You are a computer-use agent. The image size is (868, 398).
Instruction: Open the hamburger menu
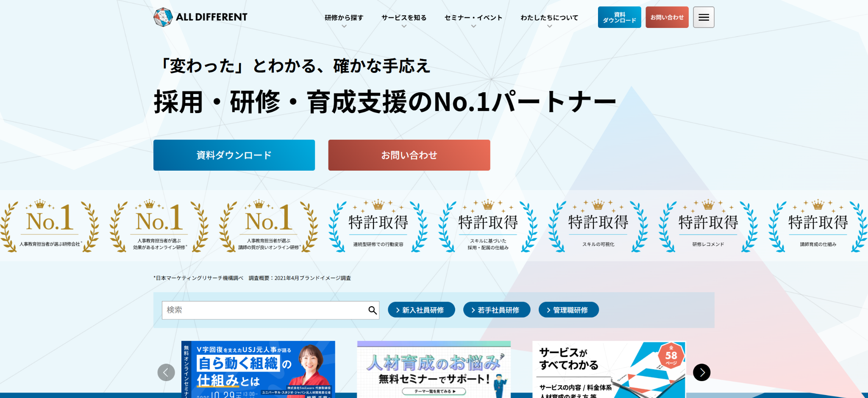(704, 17)
